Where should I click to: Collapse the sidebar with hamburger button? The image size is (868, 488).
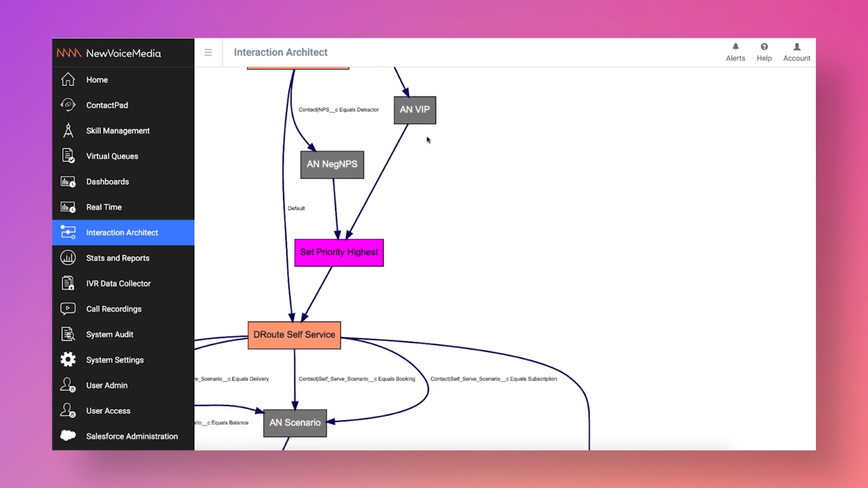tap(208, 53)
